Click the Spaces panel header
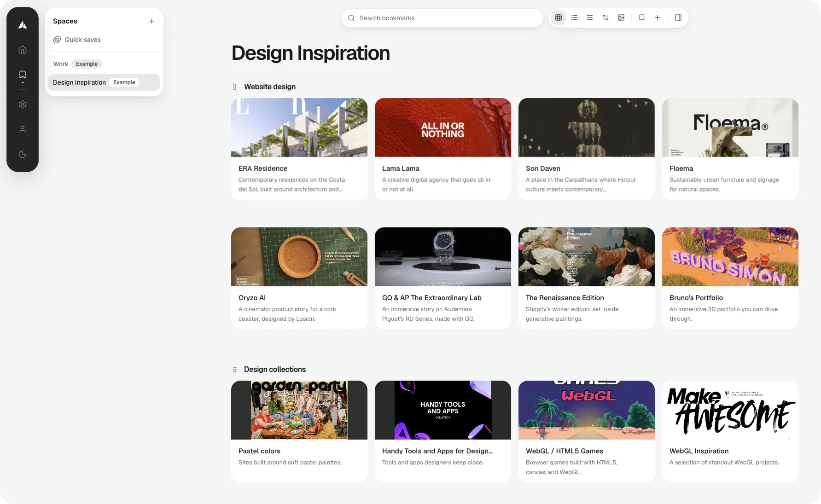This screenshot has width=821, height=504. [x=65, y=21]
